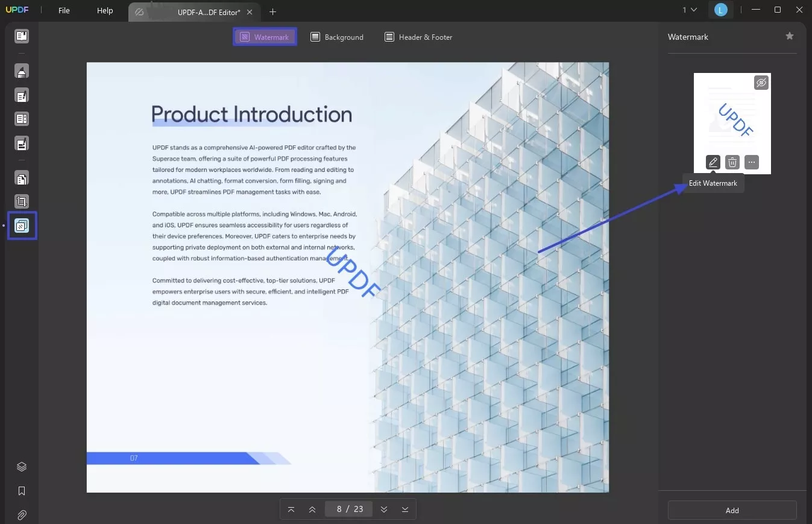
Task: Switch to Background tab
Action: pyautogui.click(x=337, y=37)
